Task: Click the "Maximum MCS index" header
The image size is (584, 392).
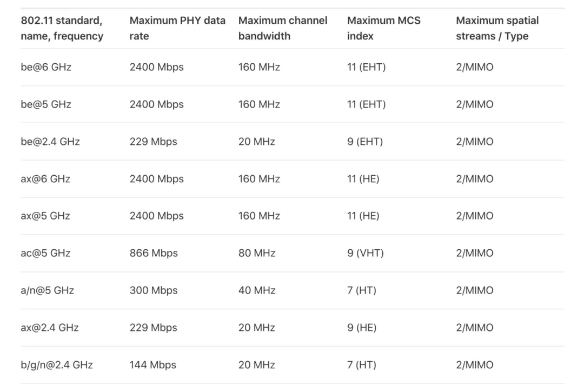Action: pyautogui.click(x=384, y=28)
